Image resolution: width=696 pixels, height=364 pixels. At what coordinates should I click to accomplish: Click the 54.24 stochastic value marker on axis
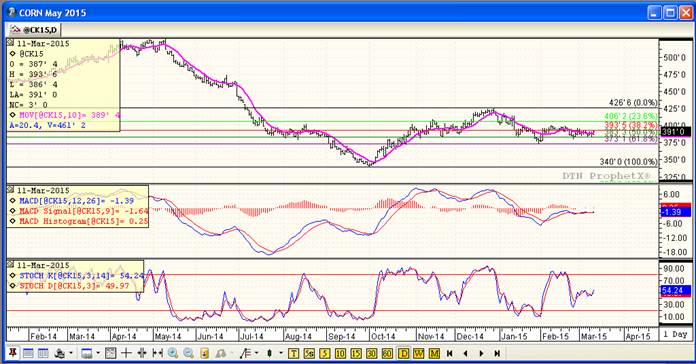(675, 290)
